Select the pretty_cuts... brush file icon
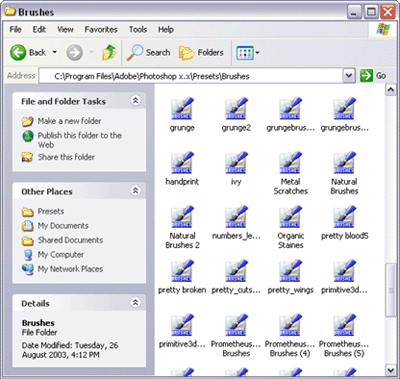This screenshot has height=379, width=400. tap(236, 271)
